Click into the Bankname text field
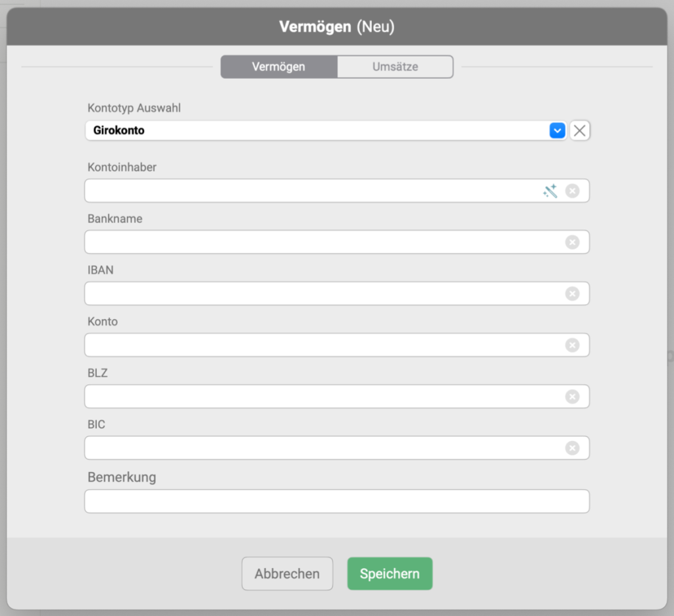This screenshot has width=674, height=616. tap(323, 242)
